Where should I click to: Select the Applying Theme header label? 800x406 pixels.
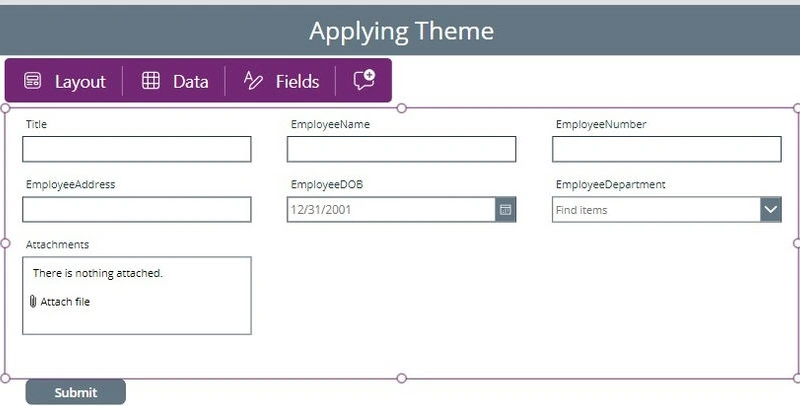tap(401, 31)
